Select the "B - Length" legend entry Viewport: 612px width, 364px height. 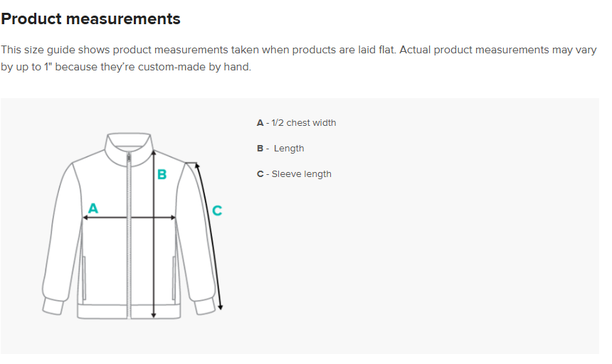pos(280,149)
